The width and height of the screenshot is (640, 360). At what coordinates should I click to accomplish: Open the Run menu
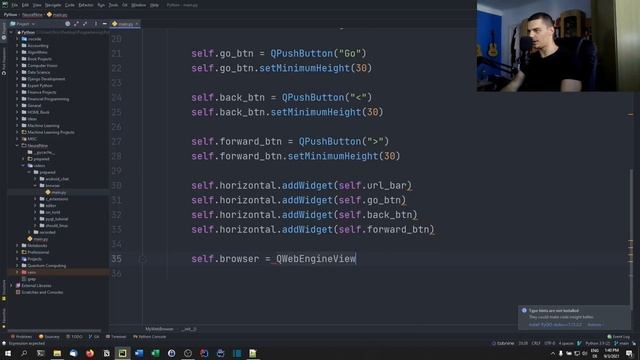coord(101,5)
